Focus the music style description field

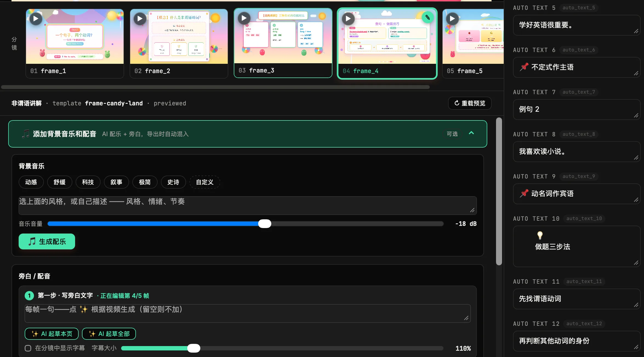click(247, 205)
